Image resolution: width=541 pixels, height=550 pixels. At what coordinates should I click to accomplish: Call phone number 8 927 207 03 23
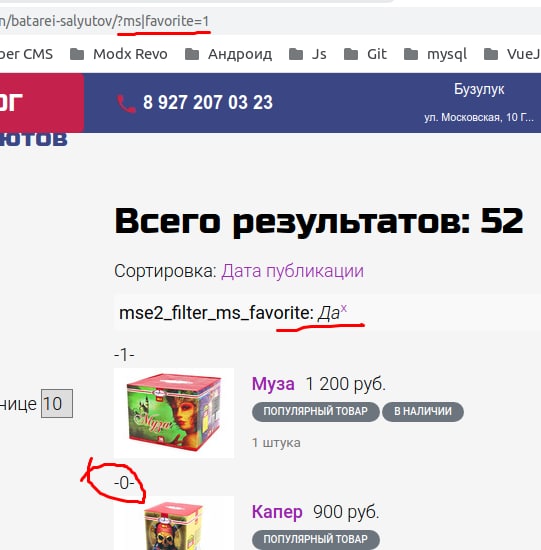click(208, 103)
